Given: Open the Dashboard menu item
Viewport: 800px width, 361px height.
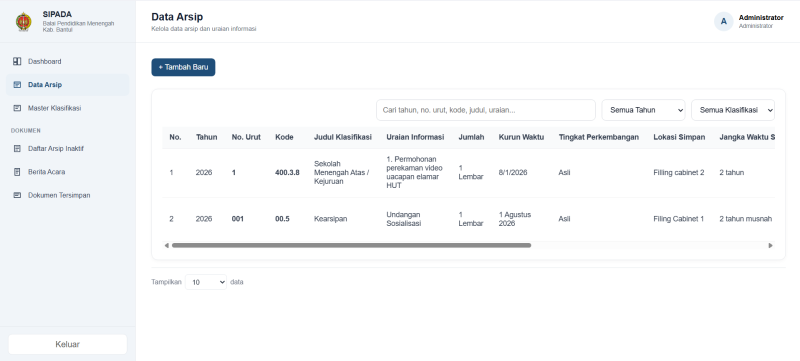Looking at the screenshot, I should pyautogui.click(x=67, y=61).
